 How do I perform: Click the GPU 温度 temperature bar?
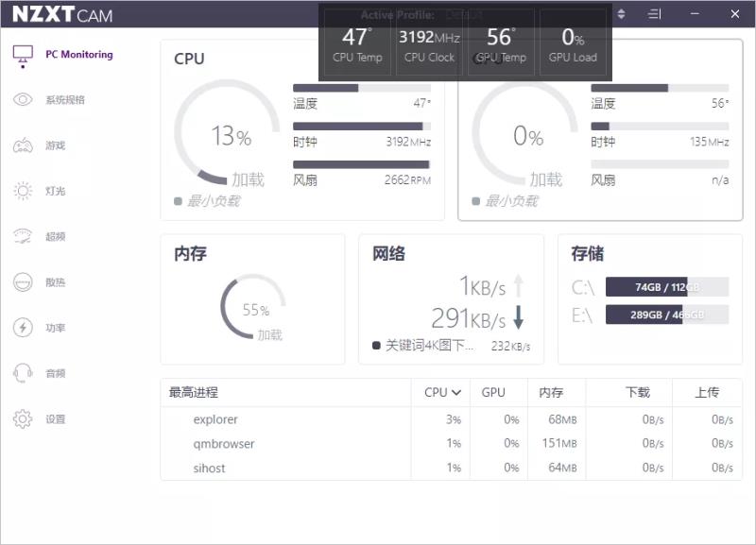pos(660,88)
